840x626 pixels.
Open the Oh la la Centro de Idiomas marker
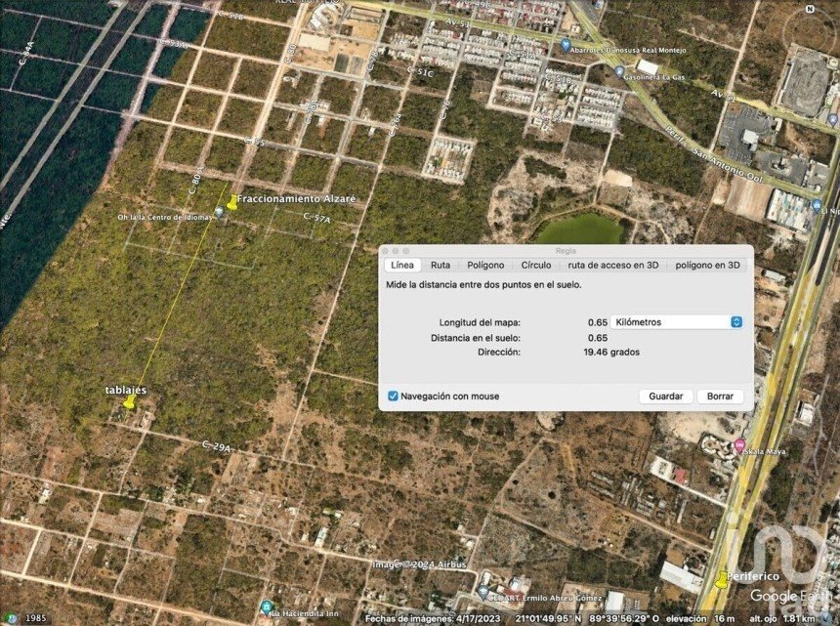click(219, 213)
